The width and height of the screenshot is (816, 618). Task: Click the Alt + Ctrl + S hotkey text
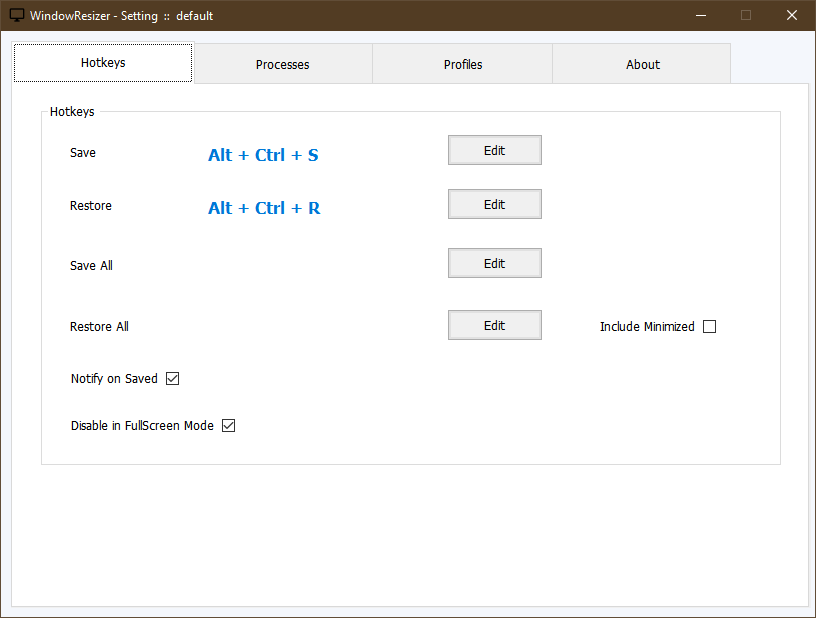tap(263, 155)
